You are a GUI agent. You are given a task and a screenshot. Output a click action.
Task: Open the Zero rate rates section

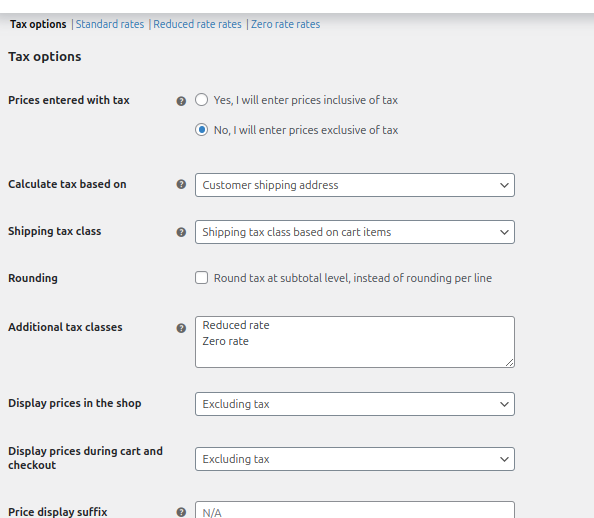286,24
